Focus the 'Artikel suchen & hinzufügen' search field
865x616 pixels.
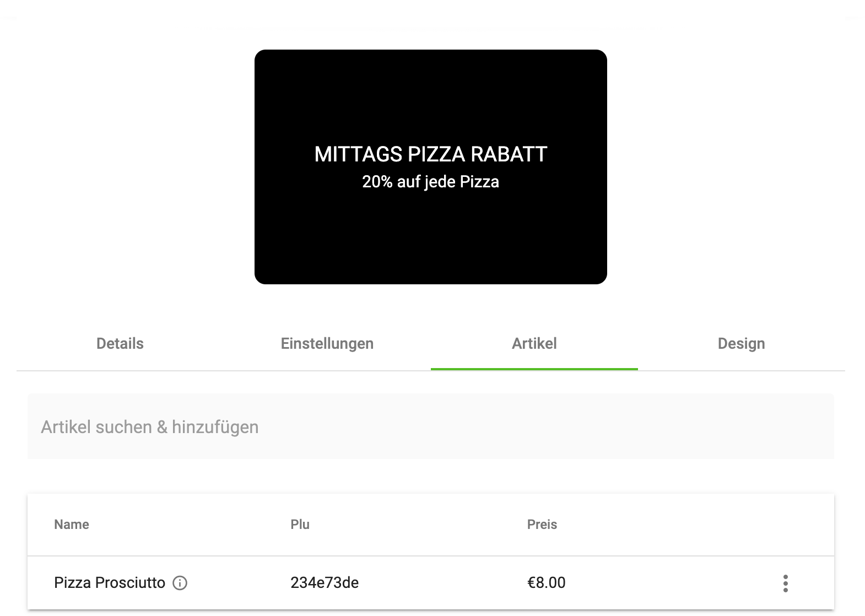pos(430,427)
